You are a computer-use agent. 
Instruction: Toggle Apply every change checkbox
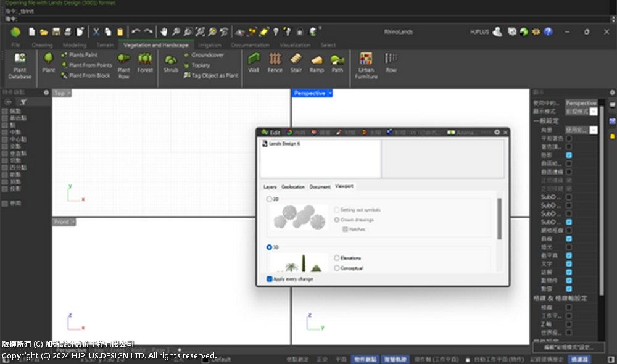click(270, 279)
